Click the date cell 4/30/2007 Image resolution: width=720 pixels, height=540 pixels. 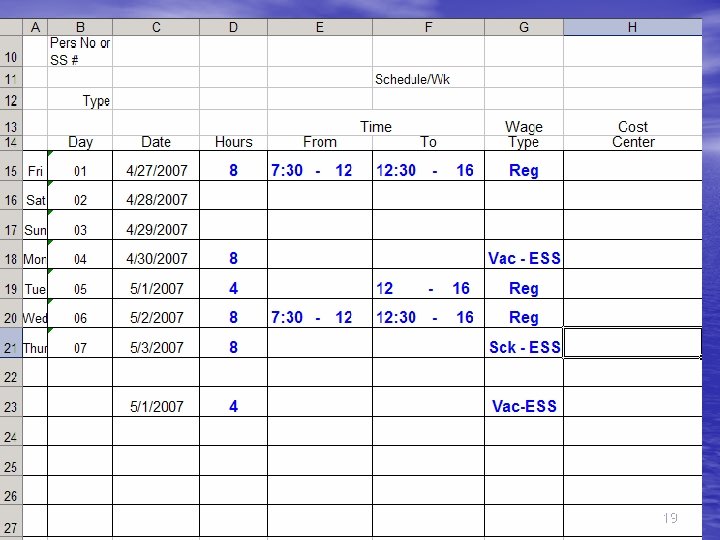click(156, 254)
